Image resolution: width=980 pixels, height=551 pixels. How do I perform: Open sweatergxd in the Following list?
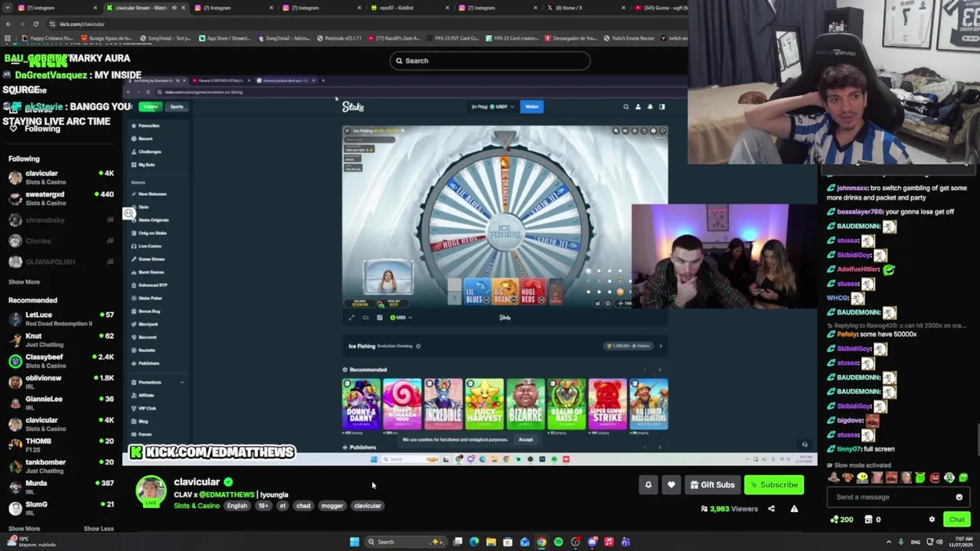(x=61, y=198)
